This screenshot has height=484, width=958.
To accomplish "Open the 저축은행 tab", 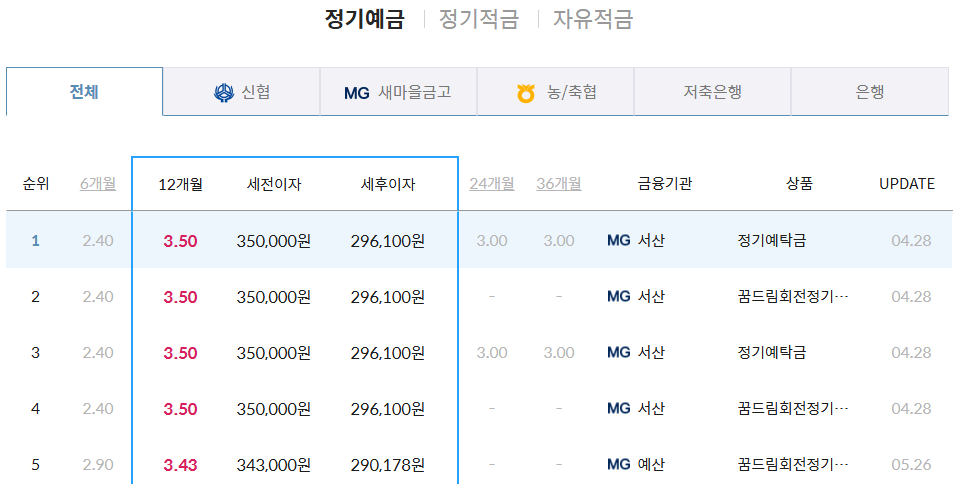I will [x=712, y=92].
